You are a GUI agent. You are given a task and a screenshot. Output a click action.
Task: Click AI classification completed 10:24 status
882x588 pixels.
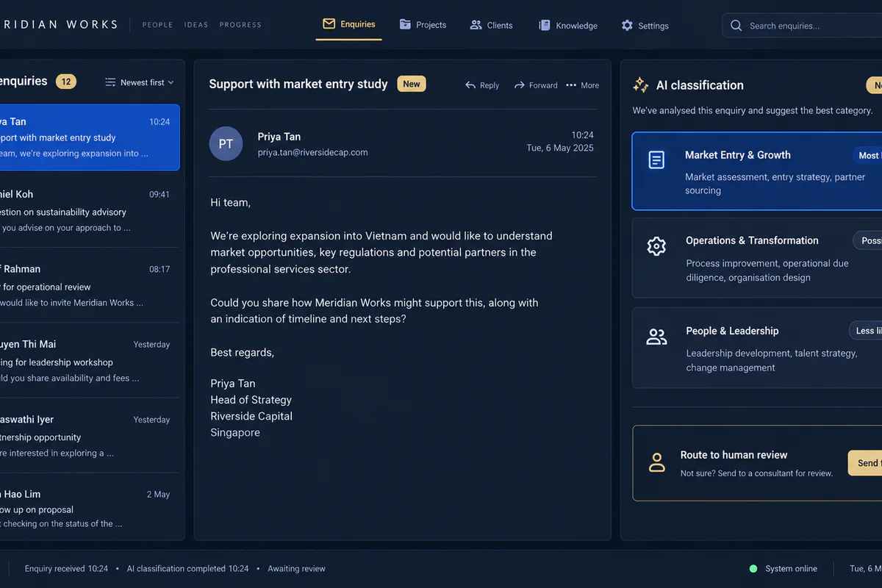point(187,569)
